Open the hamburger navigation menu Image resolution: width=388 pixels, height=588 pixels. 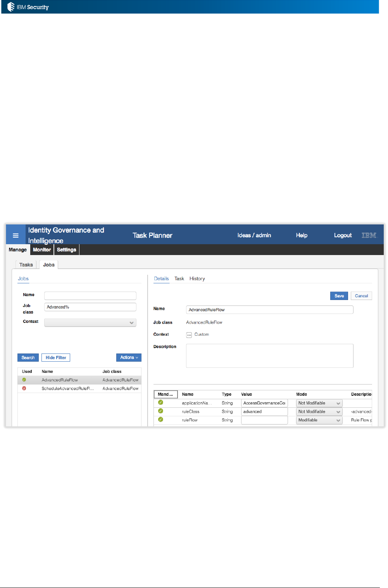[16, 235]
